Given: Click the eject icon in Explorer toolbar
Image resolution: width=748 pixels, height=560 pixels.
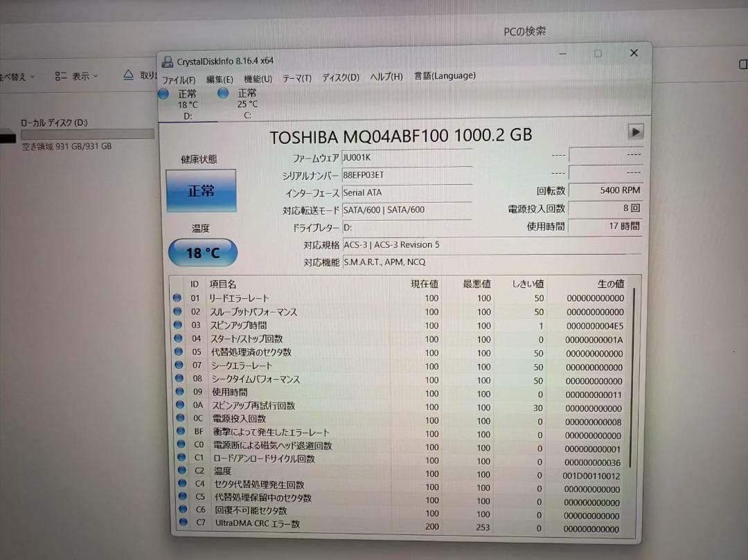Looking at the screenshot, I should tap(127, 75).
